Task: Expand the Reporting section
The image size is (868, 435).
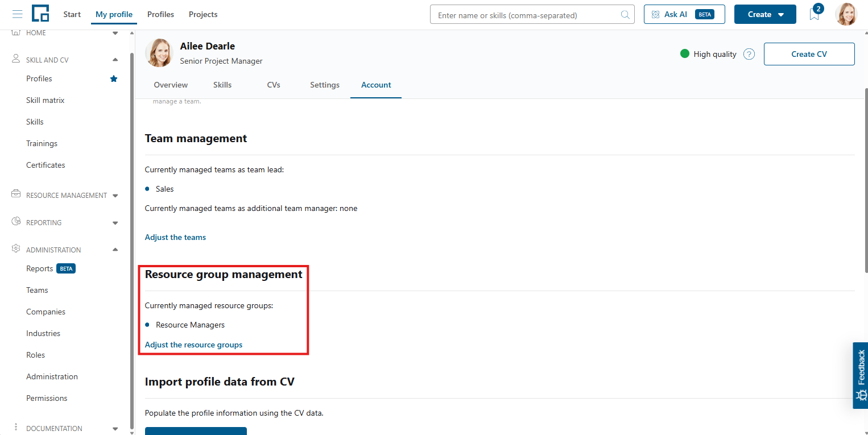Action: point(115,223)
